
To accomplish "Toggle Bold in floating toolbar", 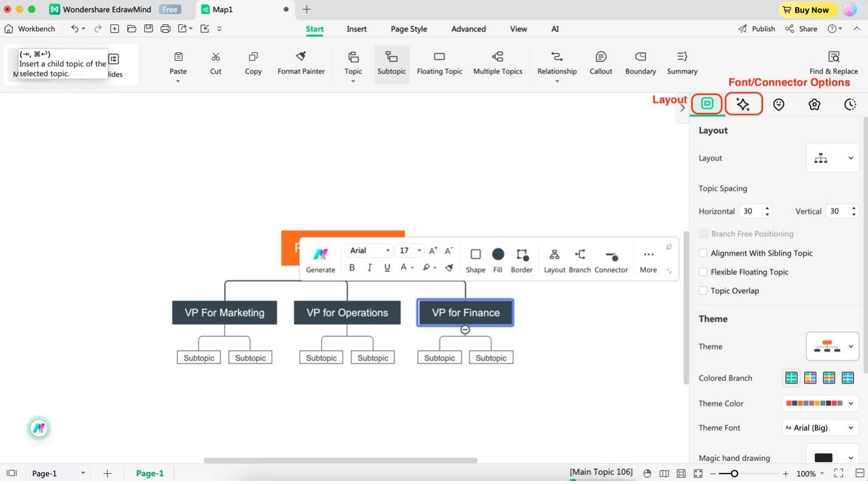I will pyautogui.click(x=352, y=268).
